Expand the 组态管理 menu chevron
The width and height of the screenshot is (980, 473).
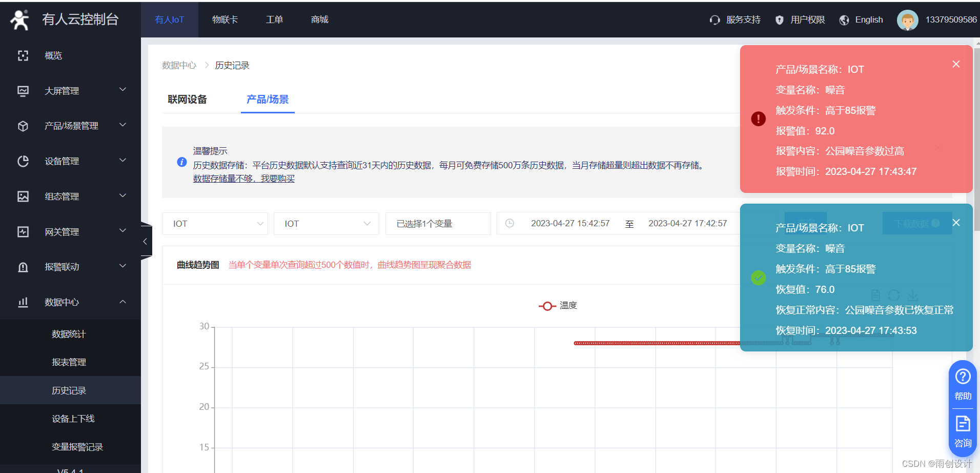tap(122, 195)
